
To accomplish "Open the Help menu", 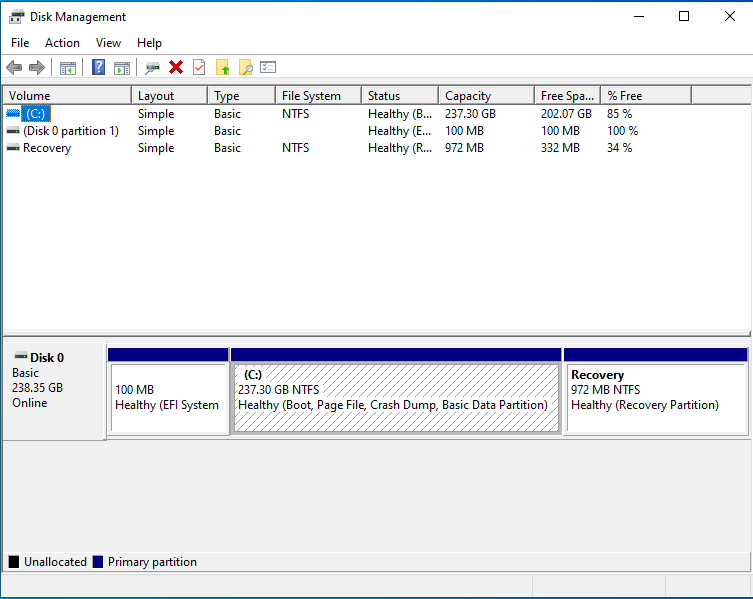I will pyautogui.click(x=149, y=43).
